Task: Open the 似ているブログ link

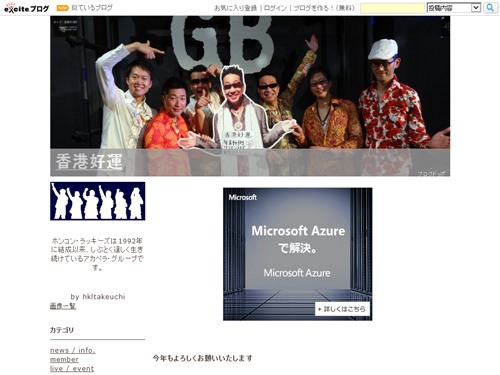Action: point(92,8)
